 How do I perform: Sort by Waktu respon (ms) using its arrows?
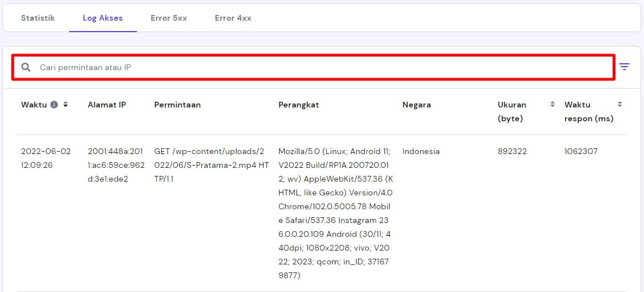pos(620,105)
